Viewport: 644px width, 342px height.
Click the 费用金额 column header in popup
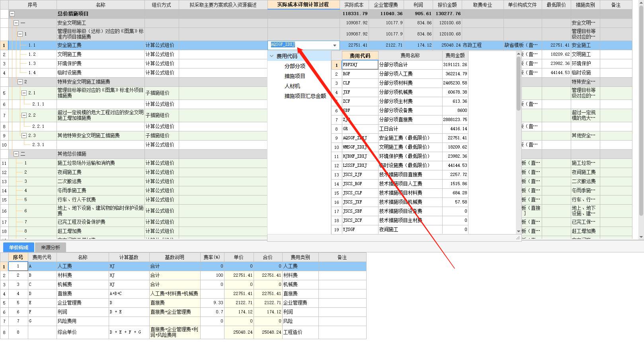[x=455, y=56]
